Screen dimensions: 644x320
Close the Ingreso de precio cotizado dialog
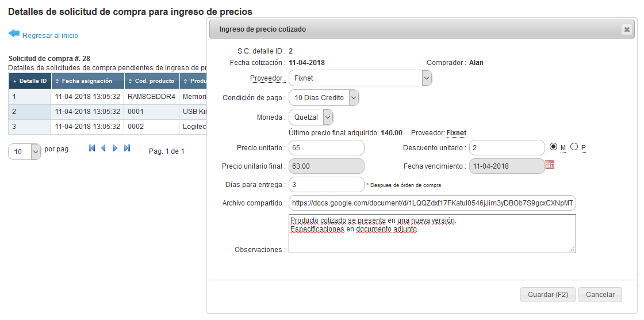tap(627, 30)
